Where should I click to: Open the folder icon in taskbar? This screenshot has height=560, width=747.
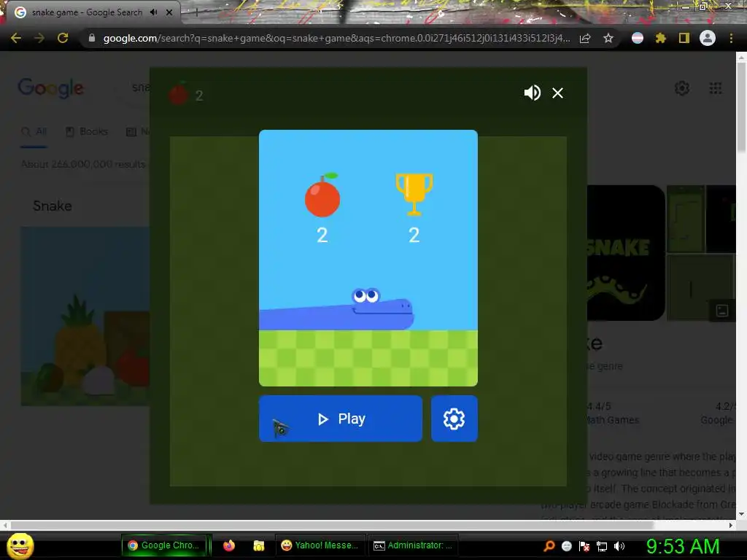pos(259,545)
